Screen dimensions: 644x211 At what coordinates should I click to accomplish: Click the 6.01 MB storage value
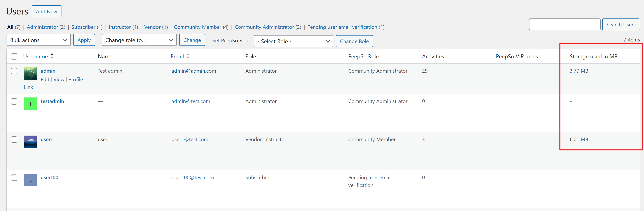579,139
